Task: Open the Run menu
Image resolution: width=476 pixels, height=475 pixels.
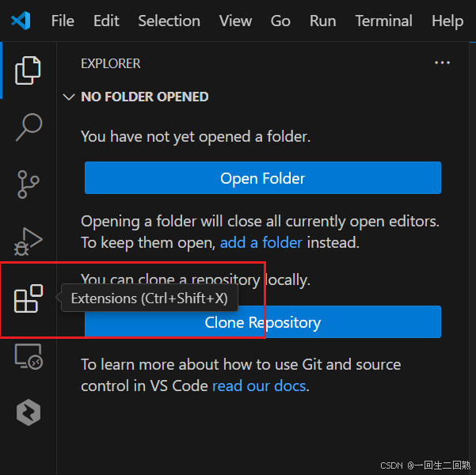Action: click(322, 21)
